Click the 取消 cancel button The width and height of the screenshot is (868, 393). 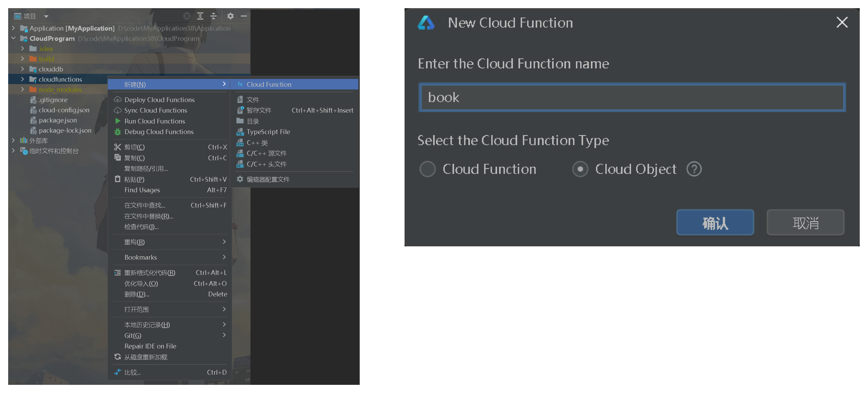[805, 223]
